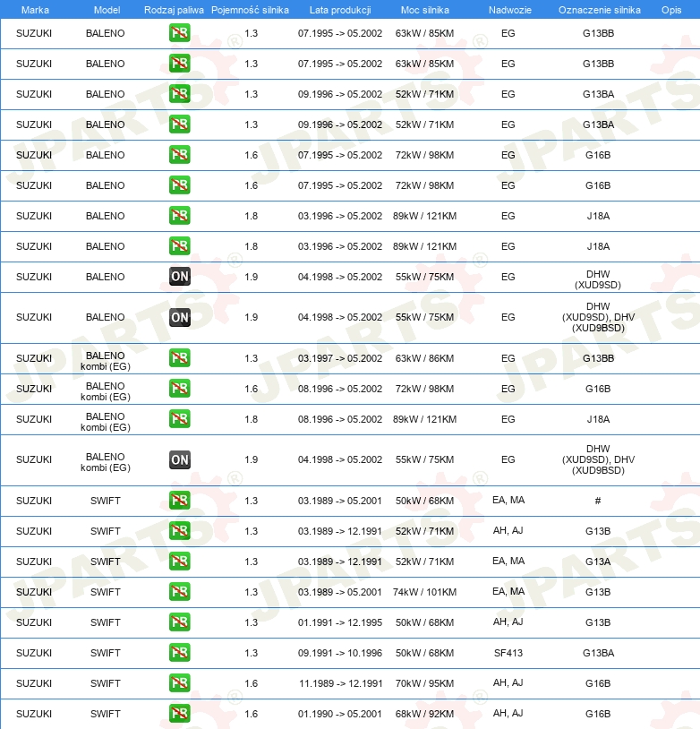Click the 'Oznaczenie silnika' column header

tap(600, 10)
